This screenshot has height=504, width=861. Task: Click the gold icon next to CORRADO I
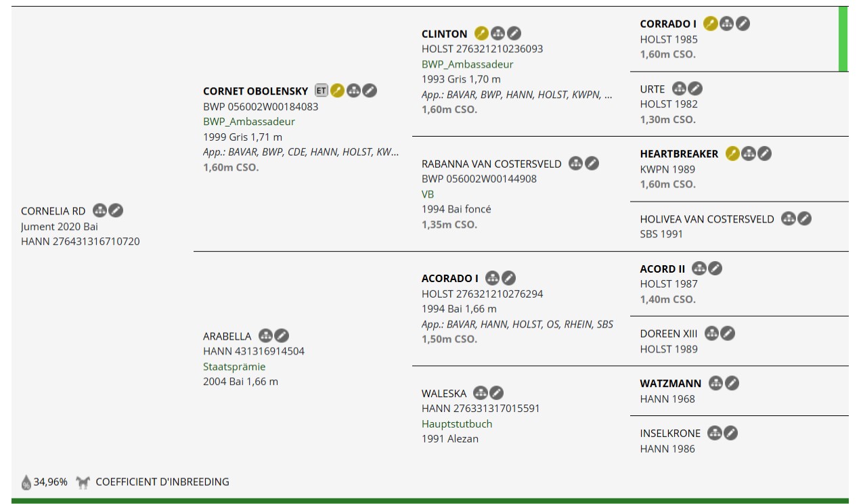(710, 24)
